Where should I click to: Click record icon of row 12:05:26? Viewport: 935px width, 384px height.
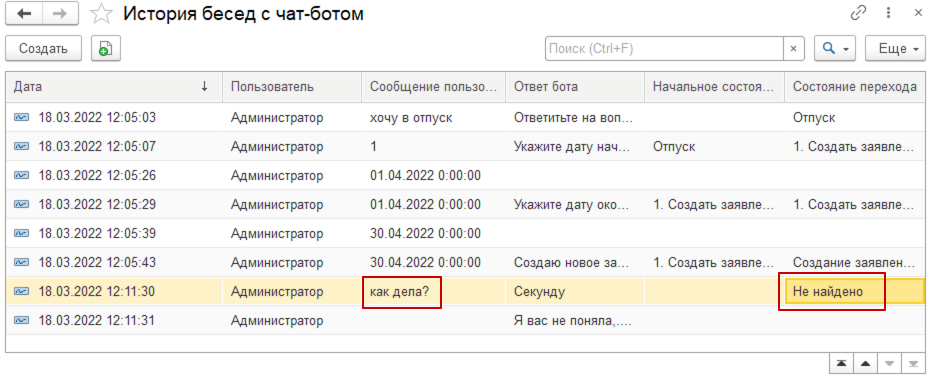click(x=21, y=175)
